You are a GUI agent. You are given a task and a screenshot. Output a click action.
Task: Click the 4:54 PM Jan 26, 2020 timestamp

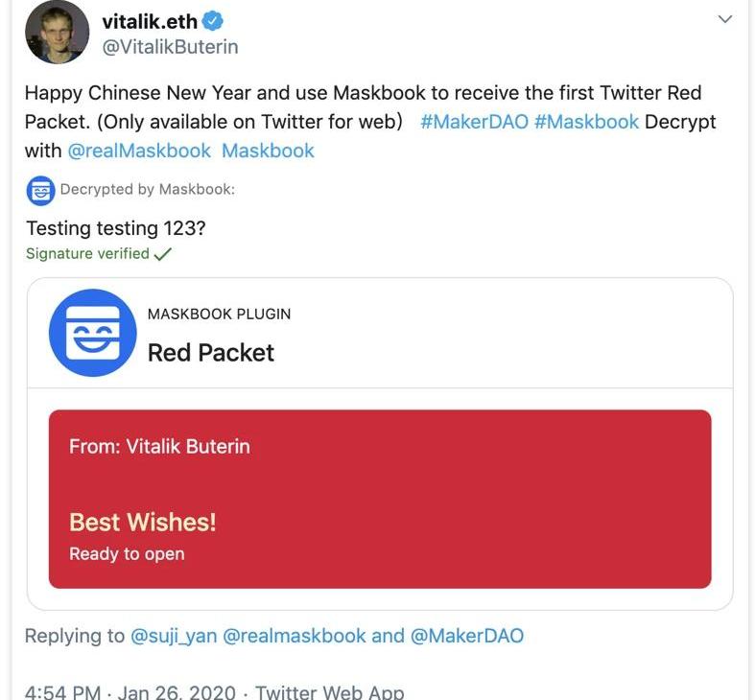(133, 692)
